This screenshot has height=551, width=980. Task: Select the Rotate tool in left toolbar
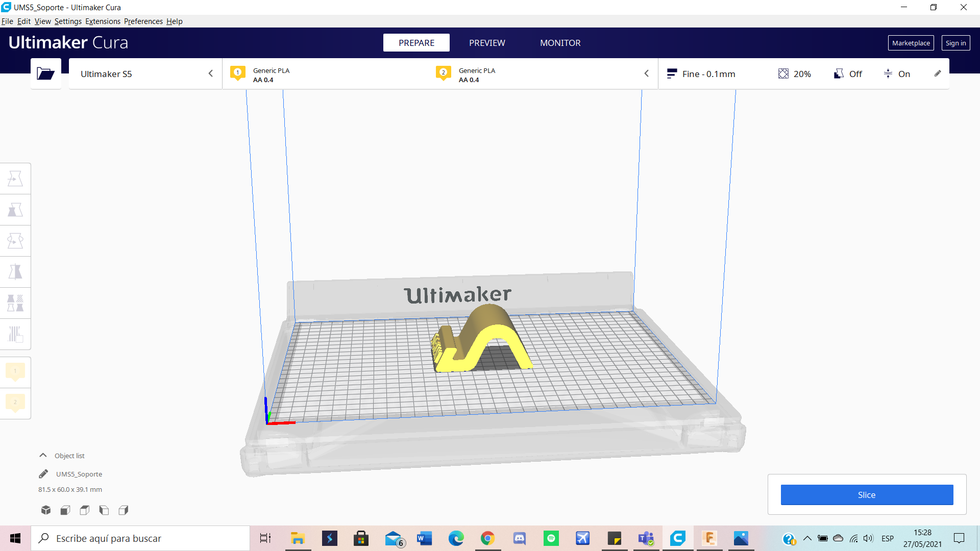15,241
